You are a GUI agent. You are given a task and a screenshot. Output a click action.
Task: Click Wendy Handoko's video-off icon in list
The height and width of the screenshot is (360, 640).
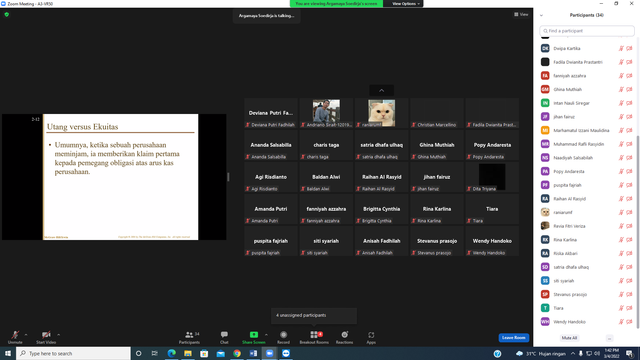[629, 322]
